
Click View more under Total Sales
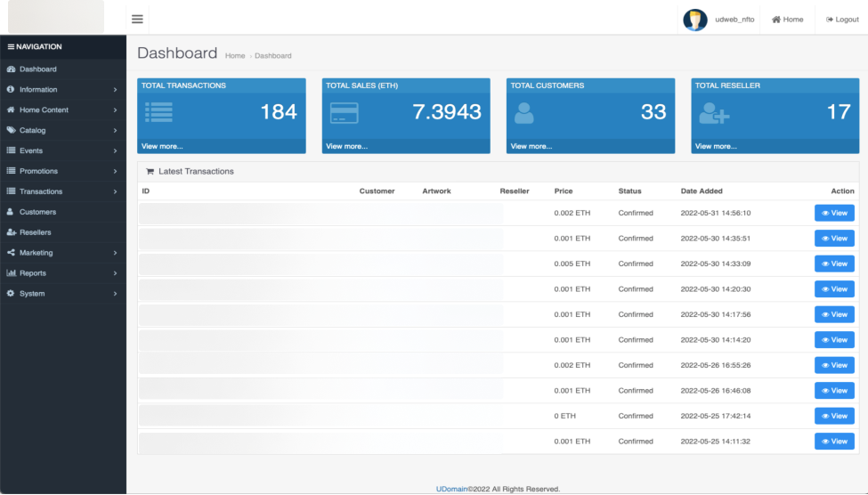click(346, 146)
